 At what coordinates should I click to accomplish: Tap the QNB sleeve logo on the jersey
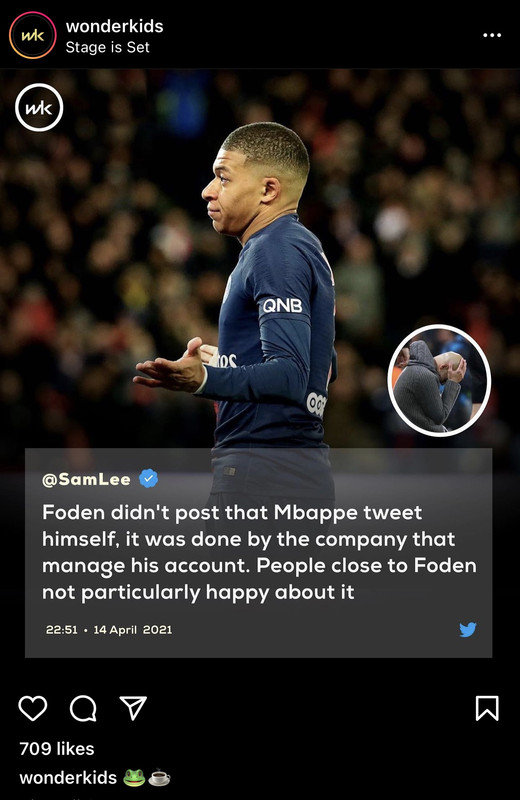[282, 306]
